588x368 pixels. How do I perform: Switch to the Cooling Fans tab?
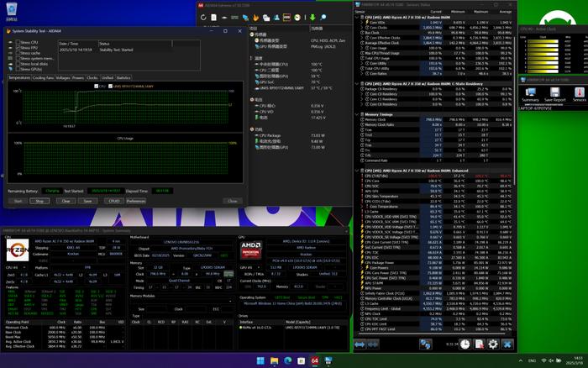pos(43,77)
